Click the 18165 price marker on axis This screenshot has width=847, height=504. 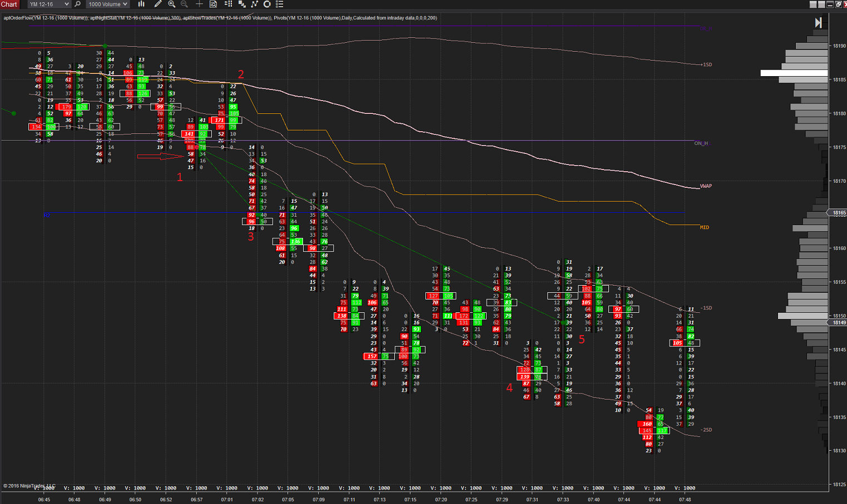coord(838,213)
